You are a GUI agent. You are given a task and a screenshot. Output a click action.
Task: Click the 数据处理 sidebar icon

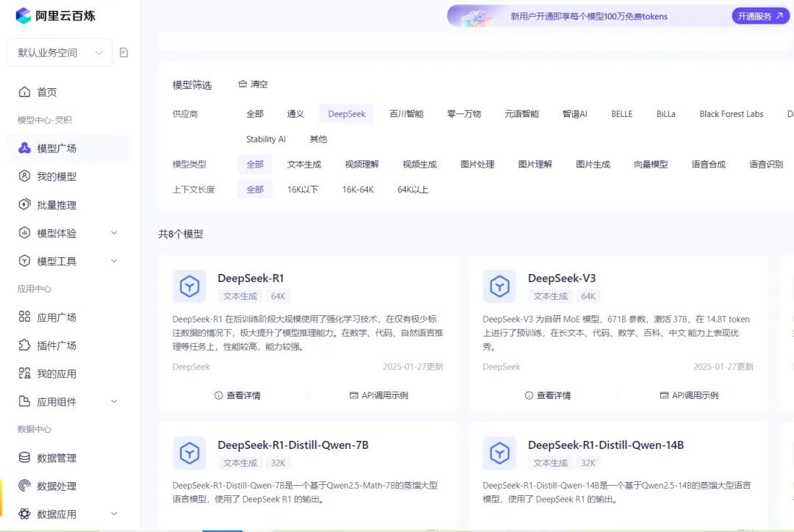24,486
